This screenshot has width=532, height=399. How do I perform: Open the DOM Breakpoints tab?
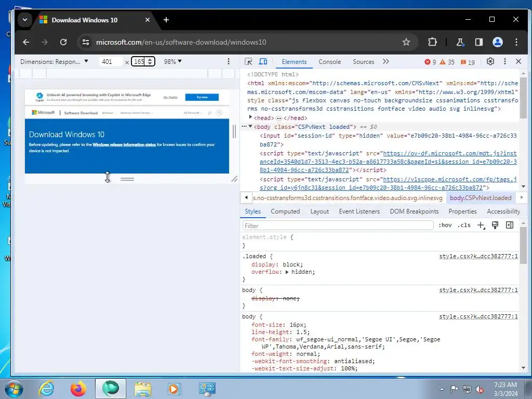pos(414,211)
